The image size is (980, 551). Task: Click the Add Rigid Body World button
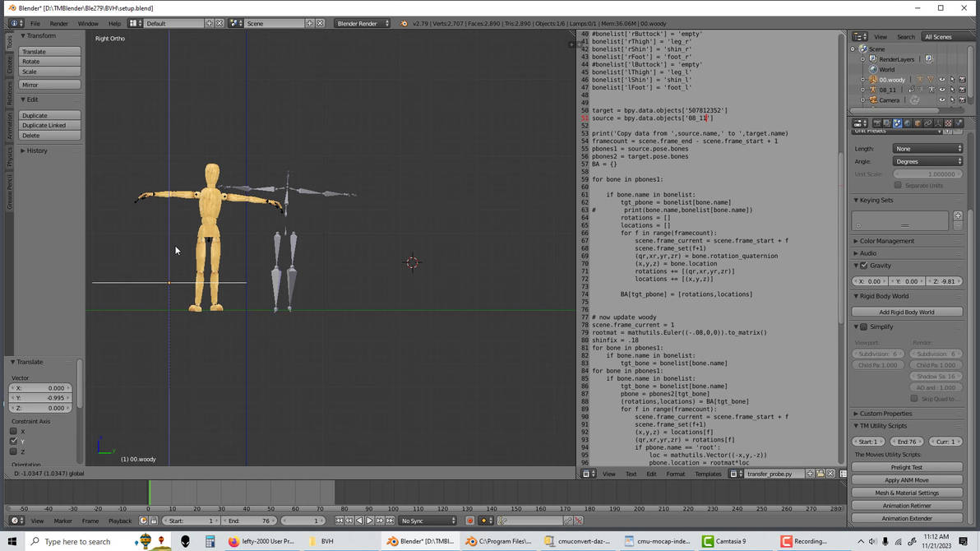tap(907, 312)
